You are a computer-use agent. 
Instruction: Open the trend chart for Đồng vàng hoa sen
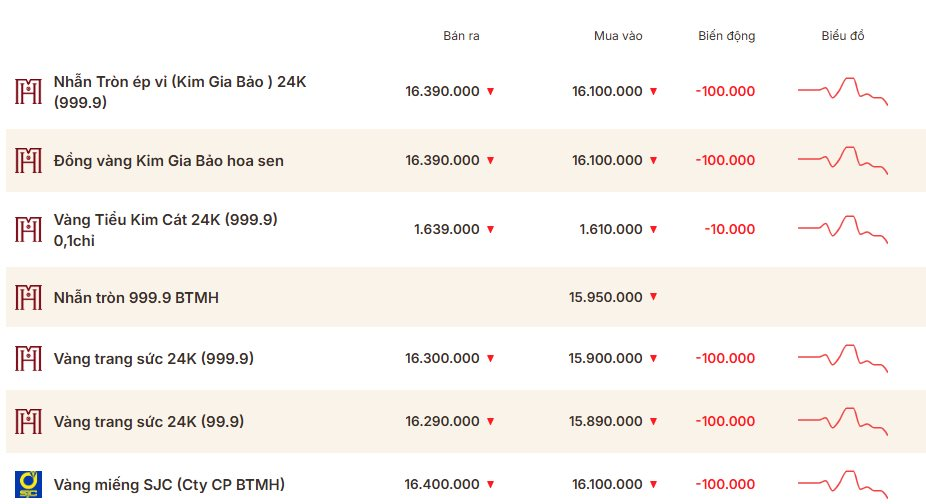pyautogui.click(x=843, y=160)
